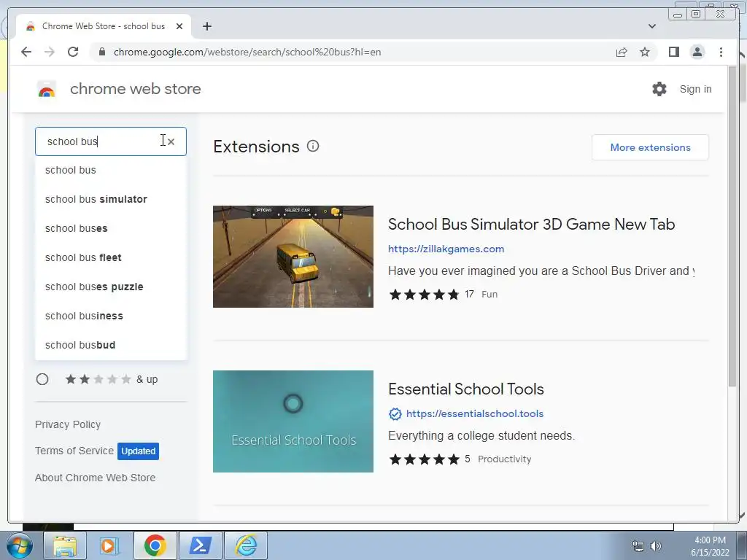Click the page vertical scrollbar thumb
Image resolution: width=747 pixels, height=560 pixels.
(x=734, y=227)
